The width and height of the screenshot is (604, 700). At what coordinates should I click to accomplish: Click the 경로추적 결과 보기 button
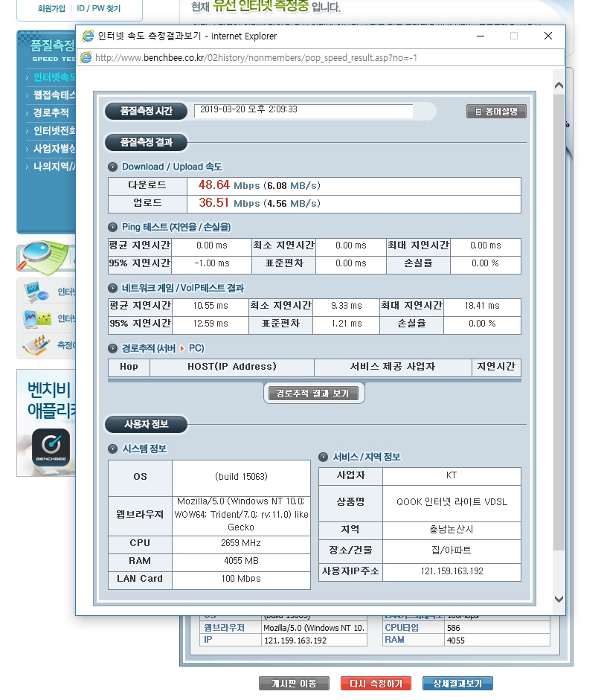[312, 393]
